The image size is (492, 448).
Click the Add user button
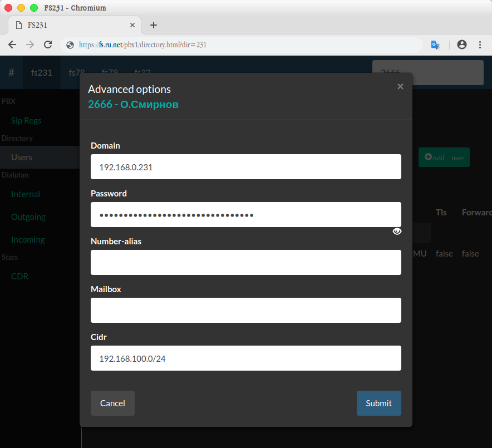(x=444, y=157)
